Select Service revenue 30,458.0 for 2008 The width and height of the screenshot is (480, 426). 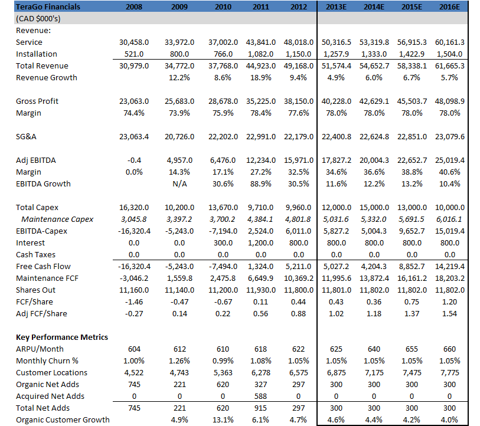[134, 42]
